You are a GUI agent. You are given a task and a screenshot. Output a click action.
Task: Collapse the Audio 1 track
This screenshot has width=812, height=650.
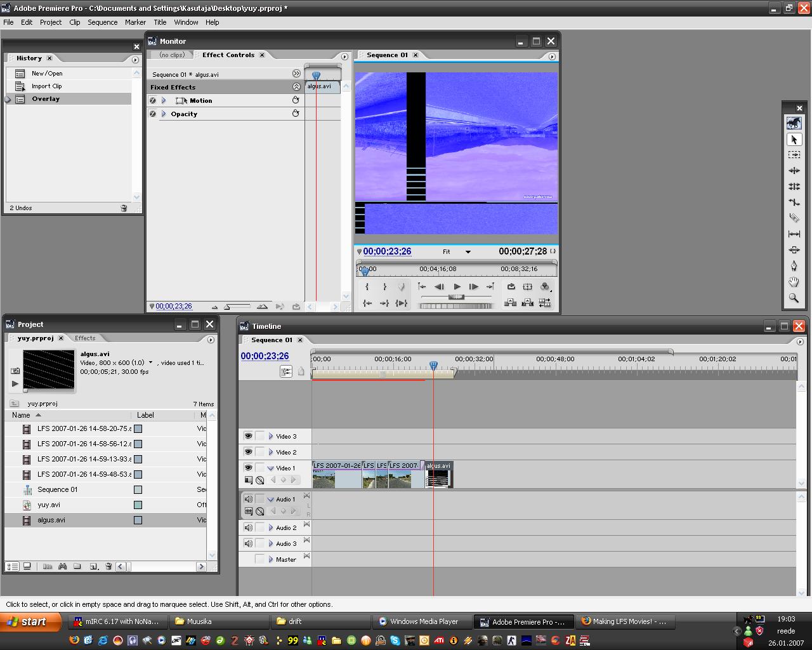pos(271,499)
